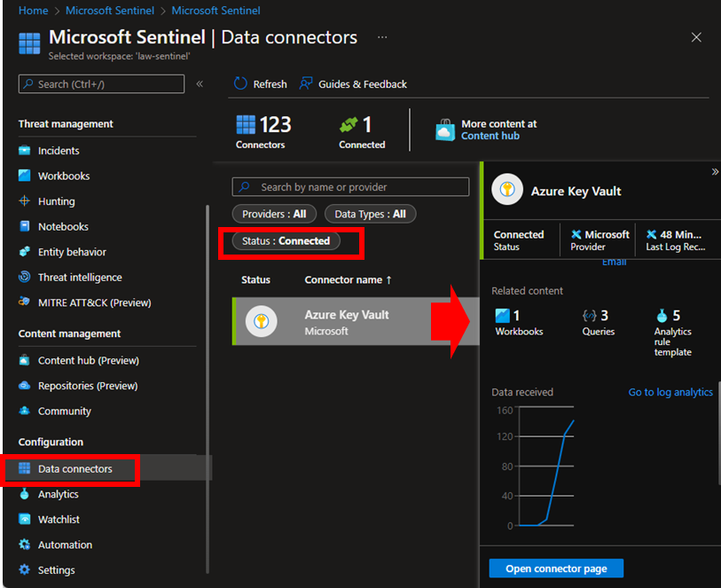Click the Settings gear icon

point(24,569)
